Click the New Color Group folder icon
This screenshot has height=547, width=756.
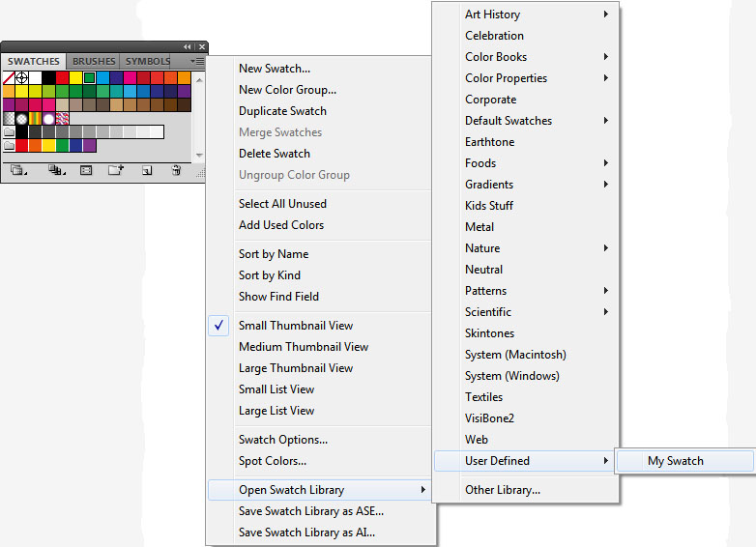pos(116,170)
